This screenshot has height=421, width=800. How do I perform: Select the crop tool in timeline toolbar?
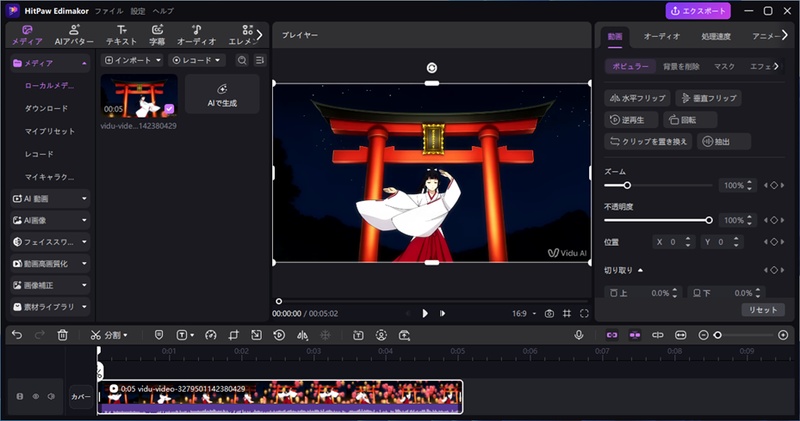point(234,335)
